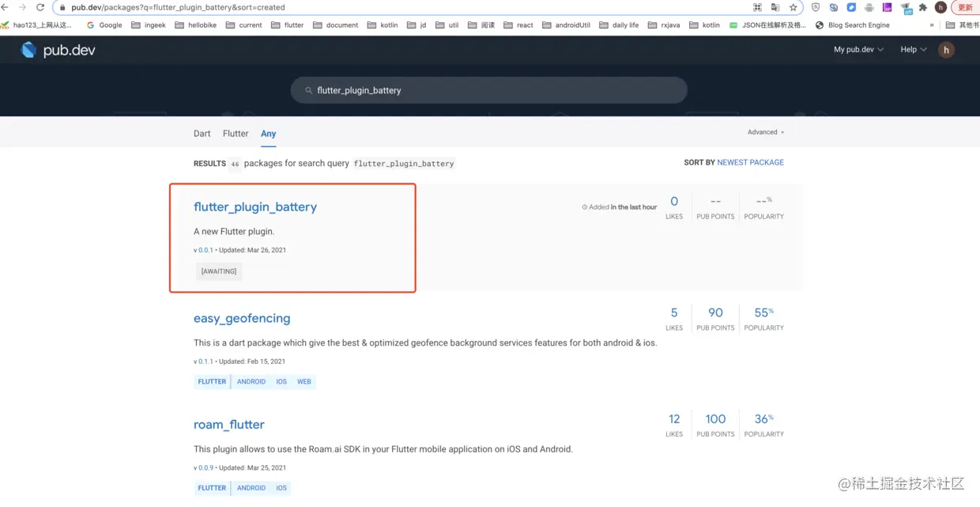Click version 0.1.1 of easy_geofencing
The height and width of the screenshot is (507, 980).
205,361
